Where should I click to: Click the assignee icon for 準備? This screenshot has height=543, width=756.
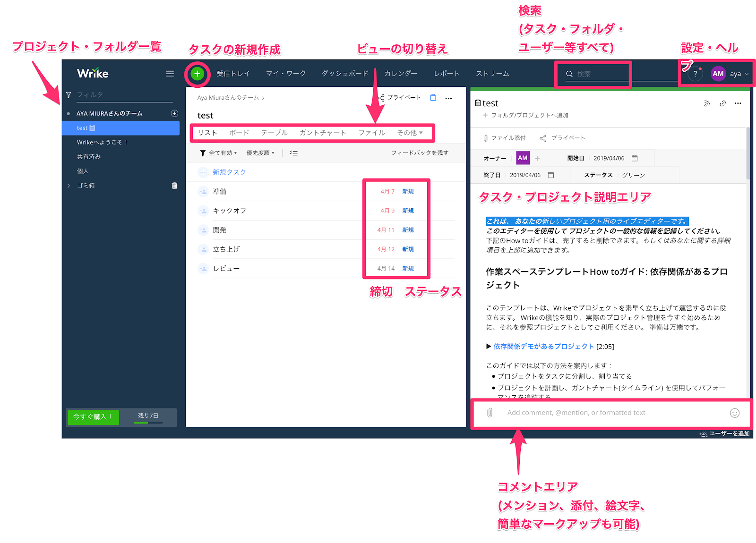[203, 192]
